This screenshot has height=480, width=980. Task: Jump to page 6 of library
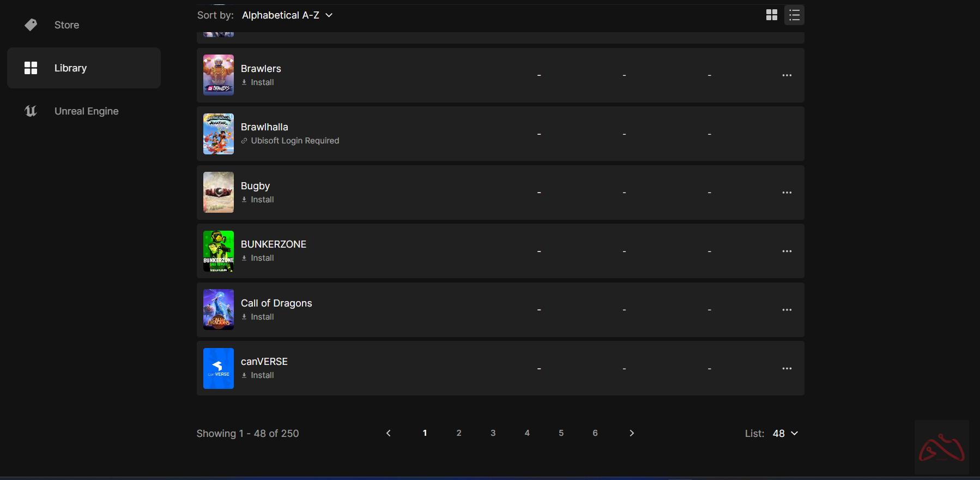pos(595,433)
